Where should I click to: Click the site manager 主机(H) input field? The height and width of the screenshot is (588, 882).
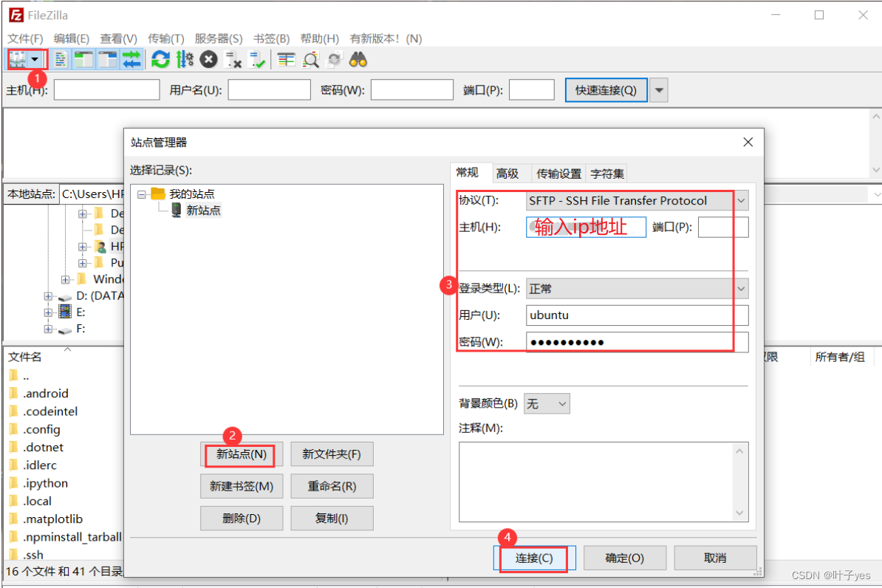coord(586,227)
